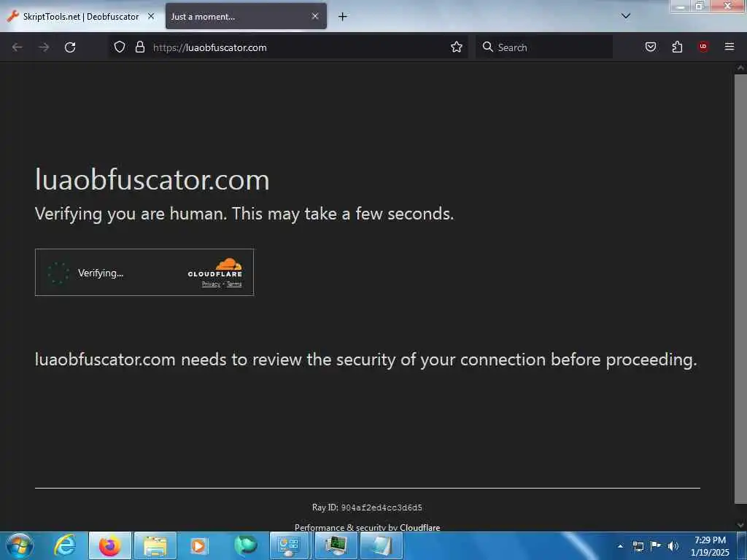View site security padlock info
The height and width of the screenshot is (560, 747).
139,47
